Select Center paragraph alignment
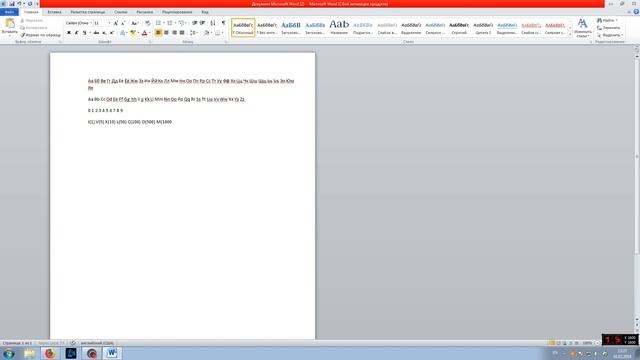The image size is (640, 360). pos(167,33)
